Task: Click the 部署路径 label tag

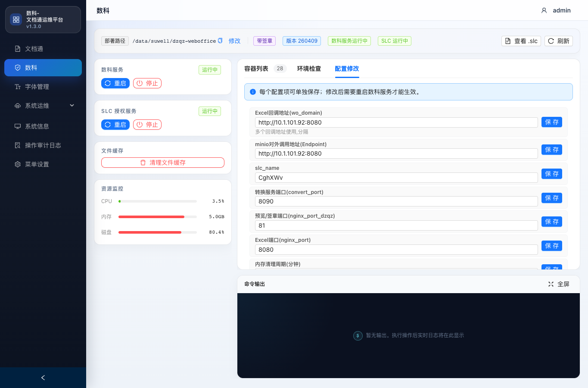Action: pos(115,41)
